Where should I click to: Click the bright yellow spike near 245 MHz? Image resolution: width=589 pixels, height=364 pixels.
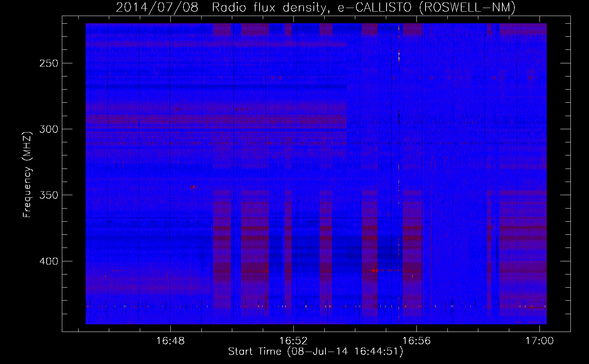click(x=399, y=56)
